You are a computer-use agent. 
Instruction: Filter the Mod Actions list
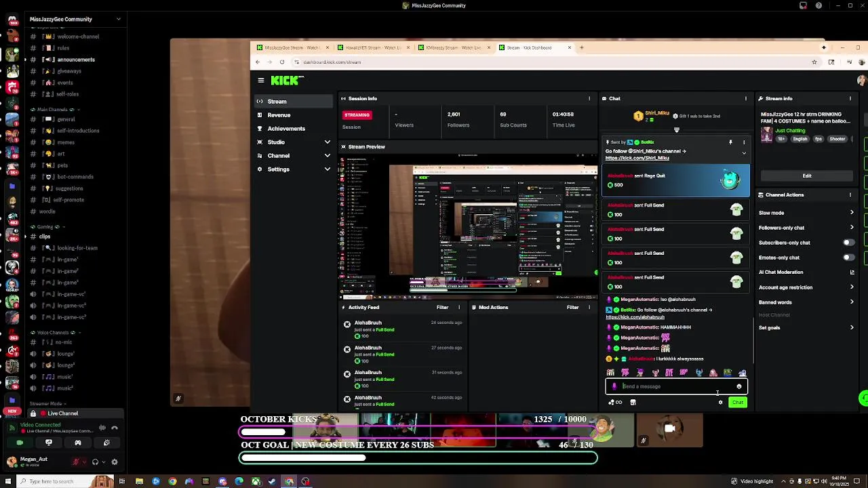click(572, 307)
